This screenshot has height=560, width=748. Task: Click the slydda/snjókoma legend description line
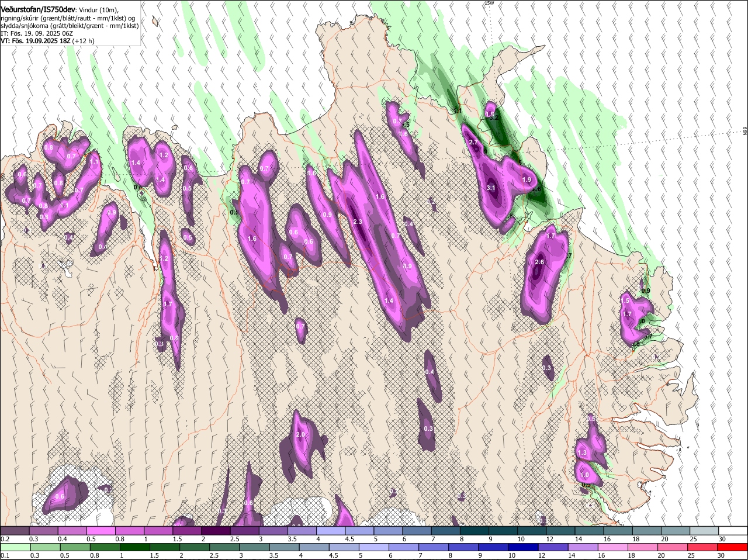point(70,26)
